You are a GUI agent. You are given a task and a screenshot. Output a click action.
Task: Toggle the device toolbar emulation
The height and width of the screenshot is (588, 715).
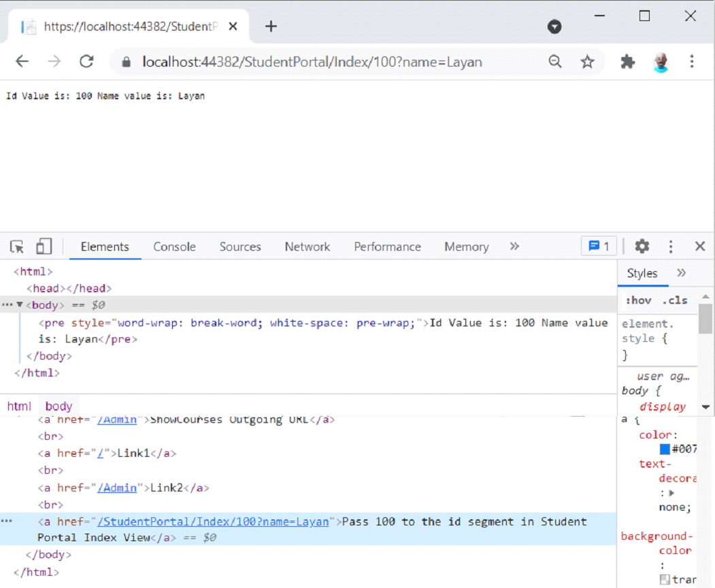[x=44, y=246]
